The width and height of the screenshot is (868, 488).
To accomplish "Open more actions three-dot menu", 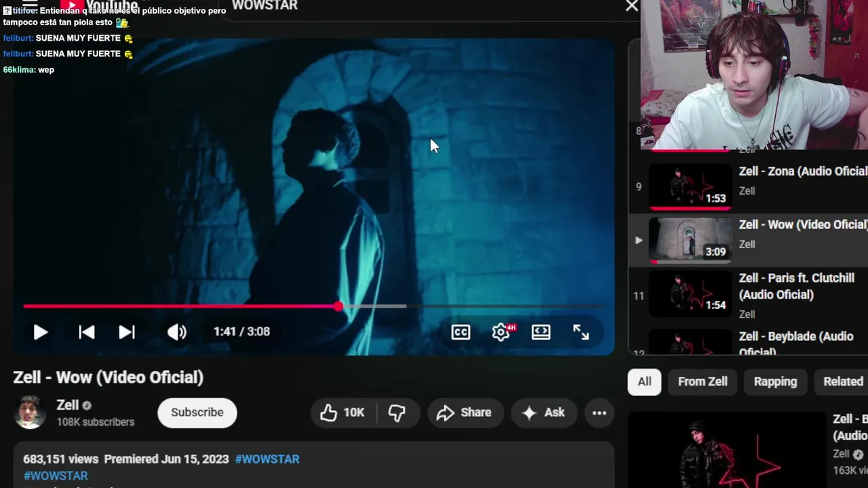I will 599,413.
